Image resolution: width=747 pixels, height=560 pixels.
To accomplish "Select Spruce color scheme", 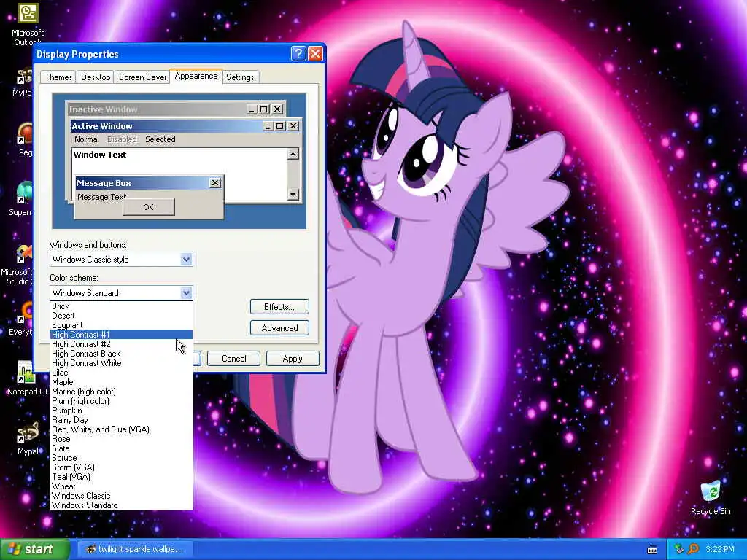I will pos(122,458).
